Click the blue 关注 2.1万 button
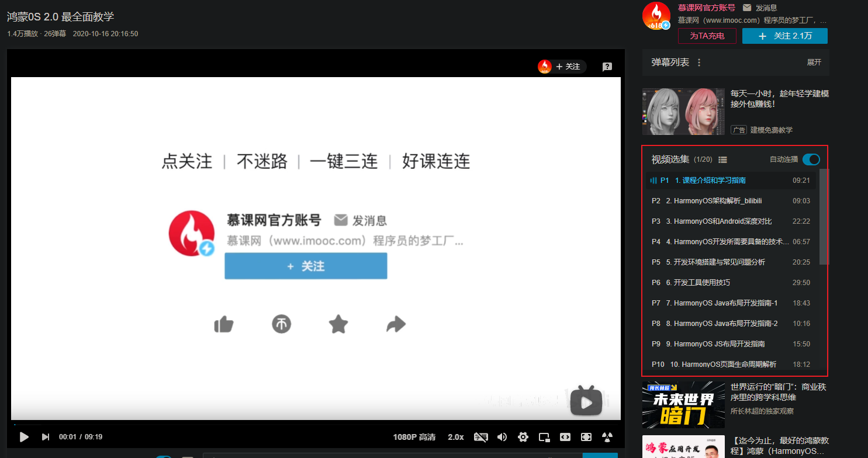 [785, 36]
